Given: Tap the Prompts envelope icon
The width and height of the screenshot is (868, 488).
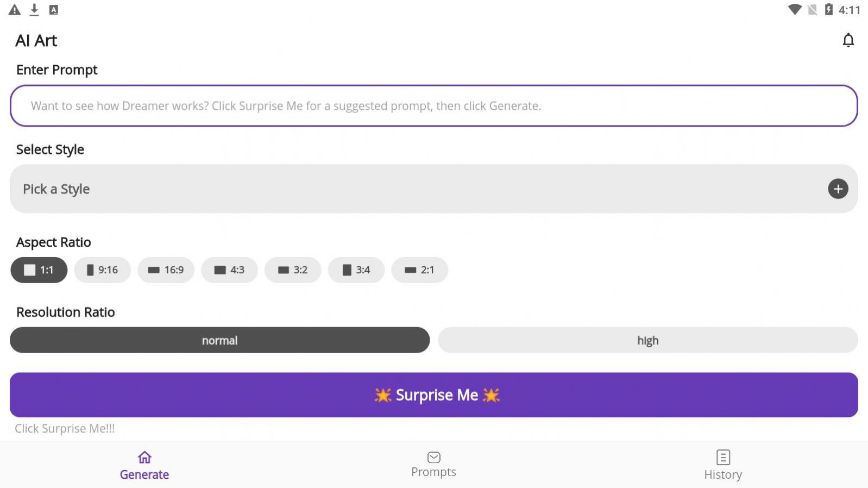Looking at the screenshot, I should [433, 458].
